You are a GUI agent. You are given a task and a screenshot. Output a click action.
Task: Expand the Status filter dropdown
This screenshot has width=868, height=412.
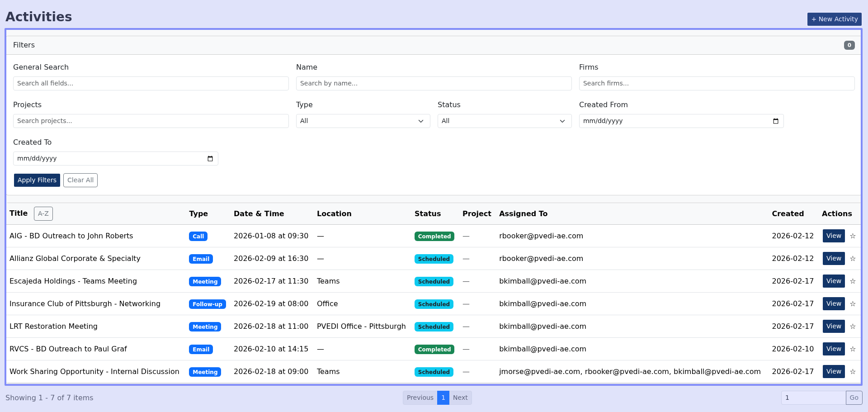504,121
